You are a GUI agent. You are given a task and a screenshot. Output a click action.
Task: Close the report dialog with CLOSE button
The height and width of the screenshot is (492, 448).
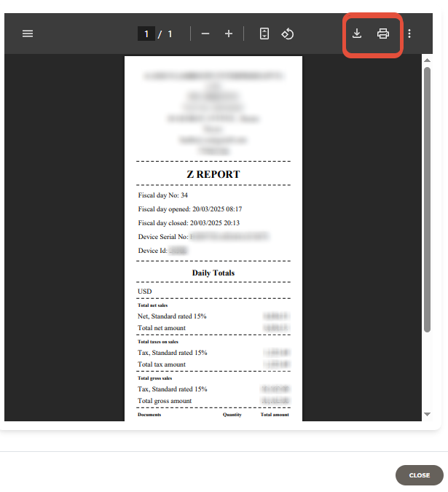pos(420,475)
